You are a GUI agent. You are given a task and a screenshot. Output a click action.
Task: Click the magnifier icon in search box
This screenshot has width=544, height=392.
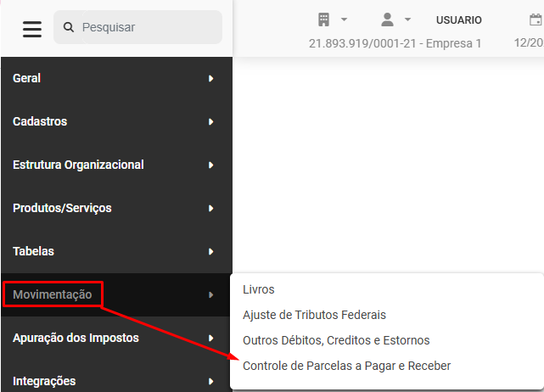(69, 28)
